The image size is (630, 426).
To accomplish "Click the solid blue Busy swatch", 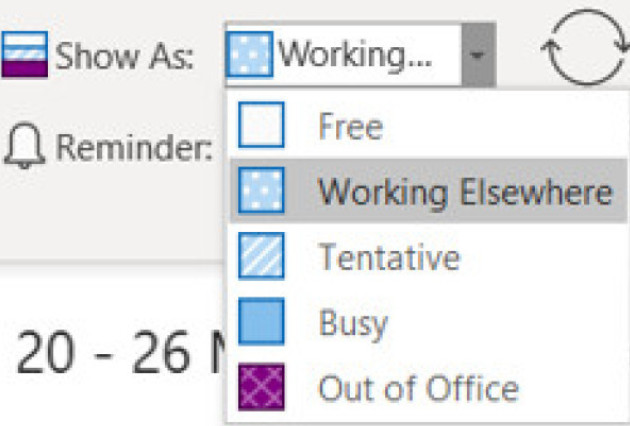I will (x=262, y=322).
